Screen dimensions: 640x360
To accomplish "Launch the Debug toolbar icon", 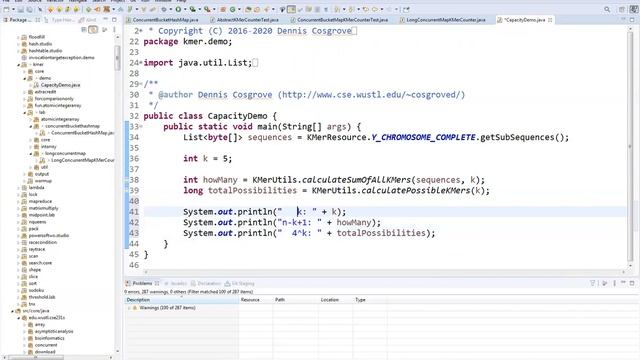I will click(x=164, y=9).
